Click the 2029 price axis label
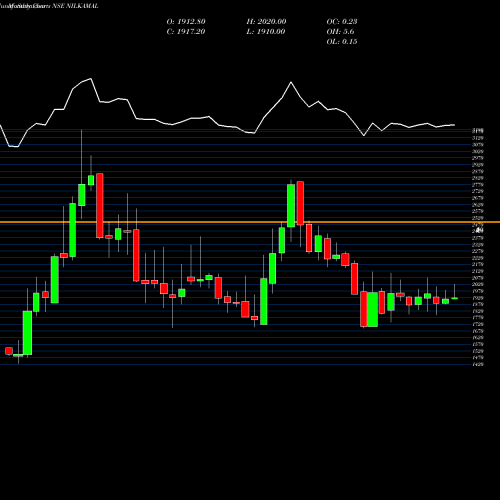This screenshot has width=500, height=500. pyautogui.click(x=478, y=284)
